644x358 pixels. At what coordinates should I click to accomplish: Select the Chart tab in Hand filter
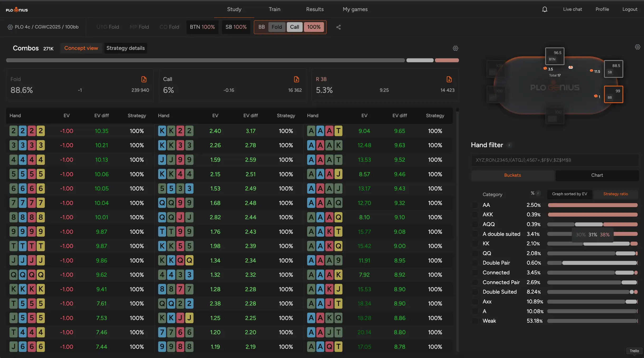coord(597,175)
